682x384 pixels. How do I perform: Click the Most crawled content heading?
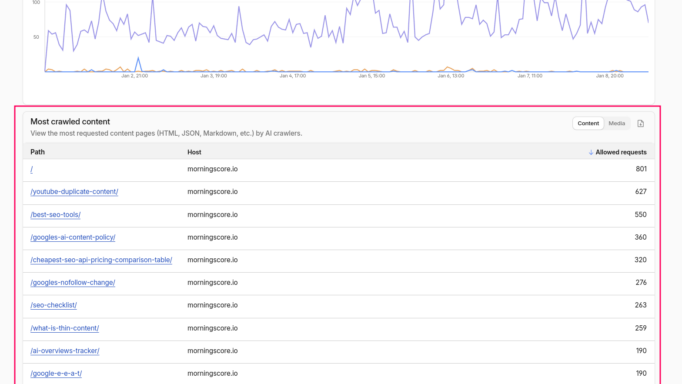click(x=70, y=122)
